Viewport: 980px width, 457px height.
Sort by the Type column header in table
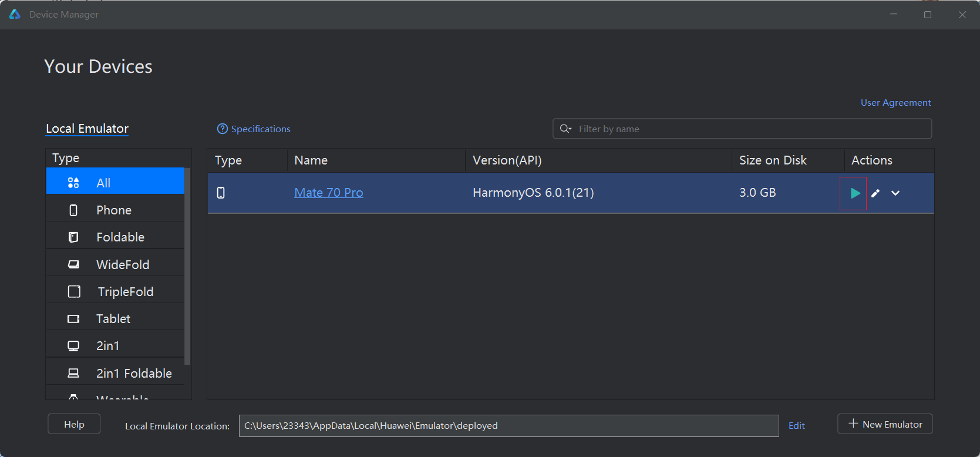247,160
